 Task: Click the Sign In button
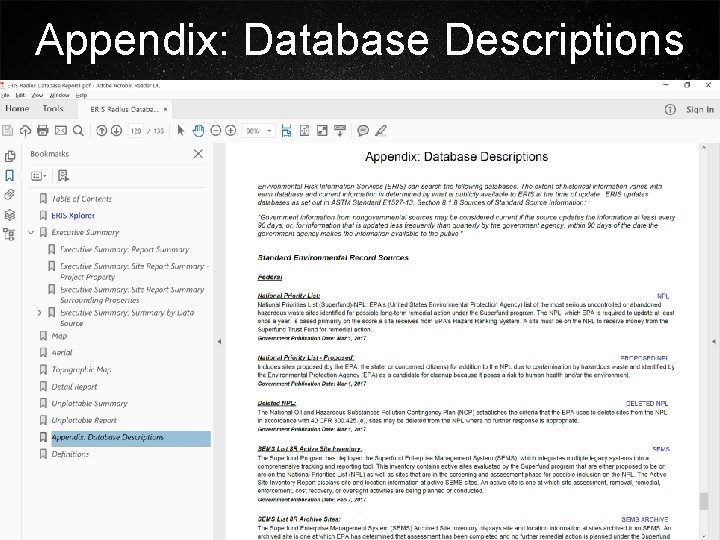coord(700,109)
